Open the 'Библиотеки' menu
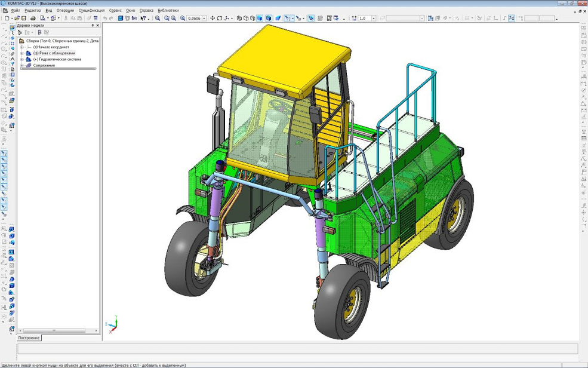 168,10
